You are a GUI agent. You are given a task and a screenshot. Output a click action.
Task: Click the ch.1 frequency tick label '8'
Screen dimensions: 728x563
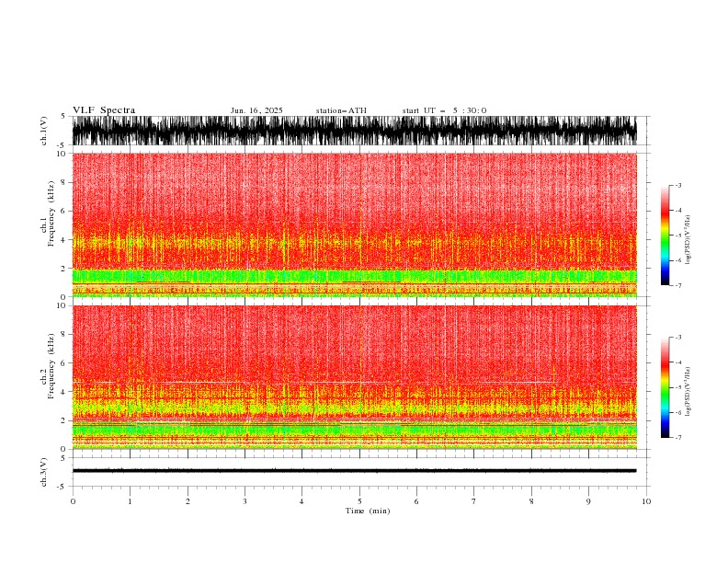(63, 182)
